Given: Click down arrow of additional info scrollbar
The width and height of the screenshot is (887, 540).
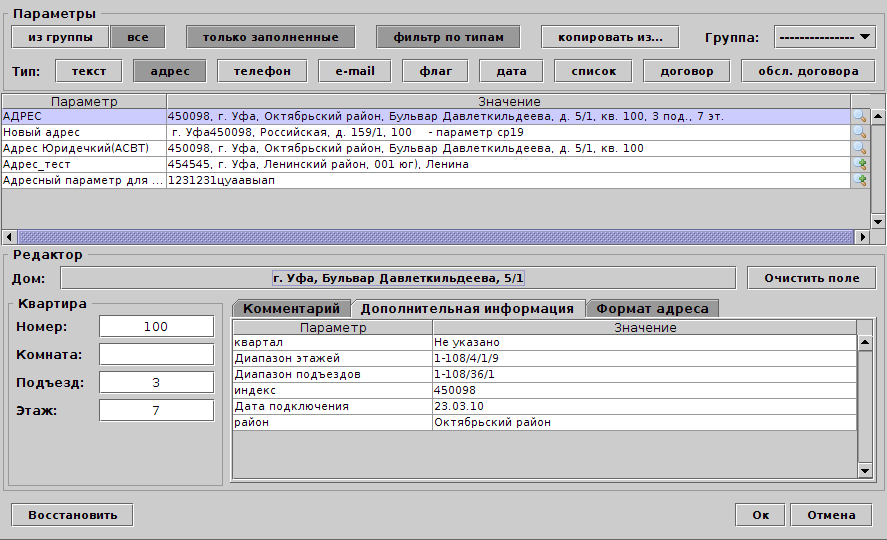Looking at the screenshot, I should (865, 470).
